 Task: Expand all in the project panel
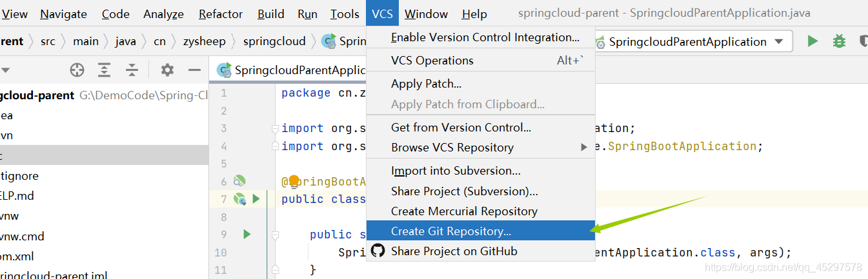[104, 70]
